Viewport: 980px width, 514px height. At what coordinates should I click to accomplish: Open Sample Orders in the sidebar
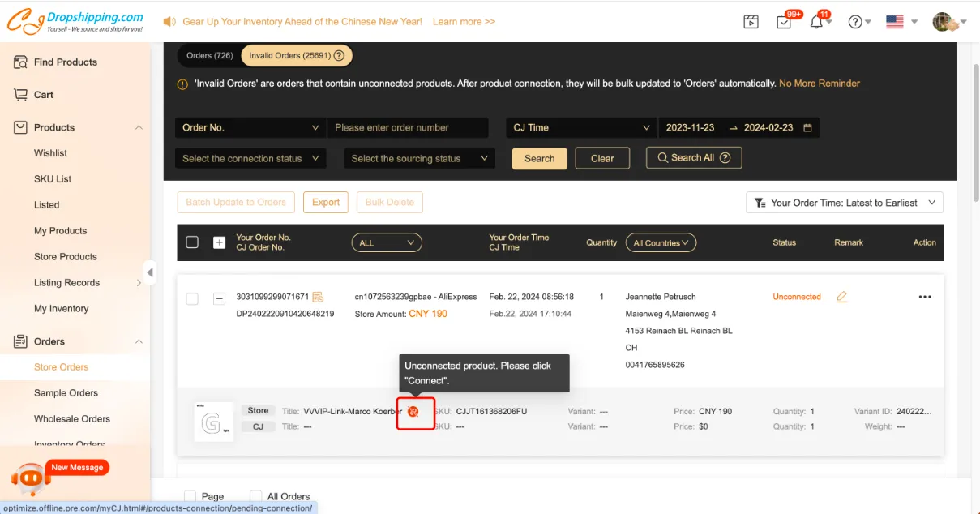pyautogui.click(x=66, y=393)
